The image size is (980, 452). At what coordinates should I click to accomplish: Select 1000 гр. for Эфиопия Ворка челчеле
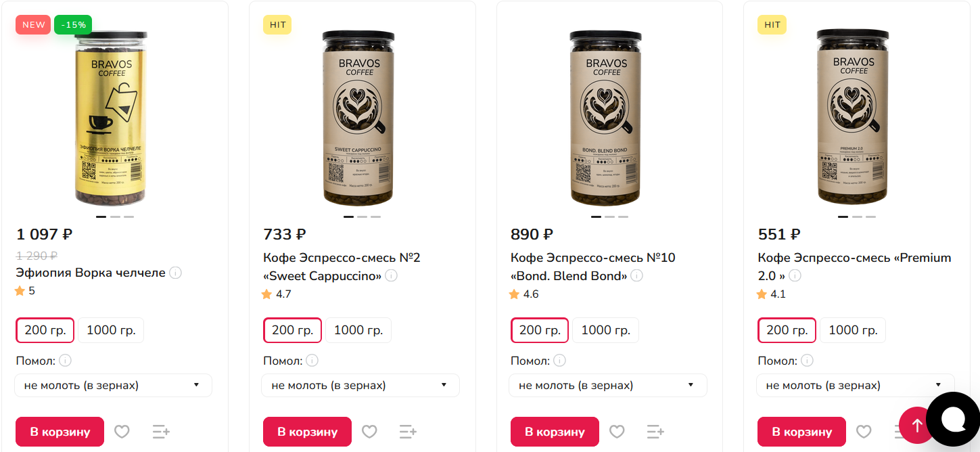[x=111, y=330]
